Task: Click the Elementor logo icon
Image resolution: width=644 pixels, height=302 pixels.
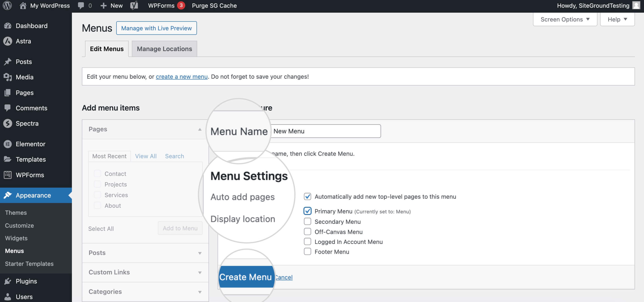Action: pyautogui.click(x=8, y=144)
